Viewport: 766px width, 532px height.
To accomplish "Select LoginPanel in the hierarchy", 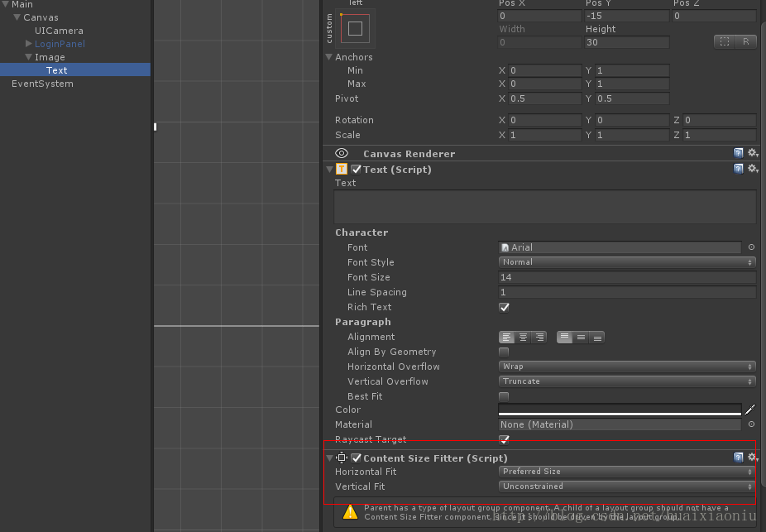I will click(x=60, y=44).
